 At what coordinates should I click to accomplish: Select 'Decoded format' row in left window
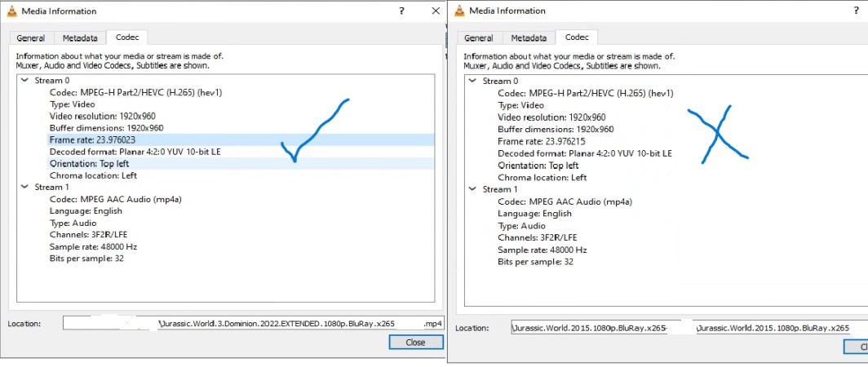pos(135,152)
